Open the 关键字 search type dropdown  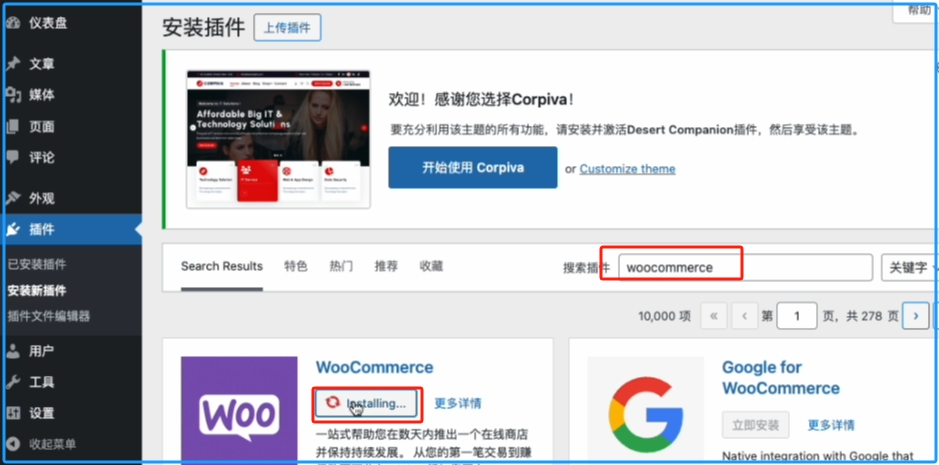(910, 267)
